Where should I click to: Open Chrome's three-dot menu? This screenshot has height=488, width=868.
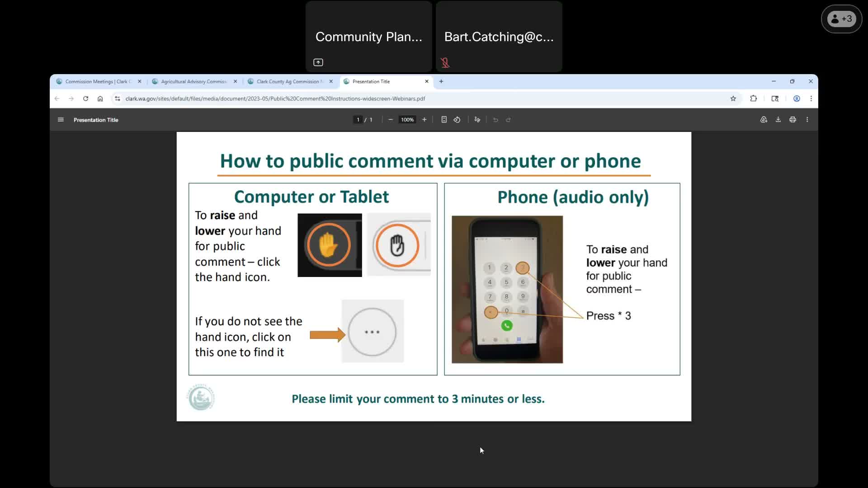[x=811, y=99]
